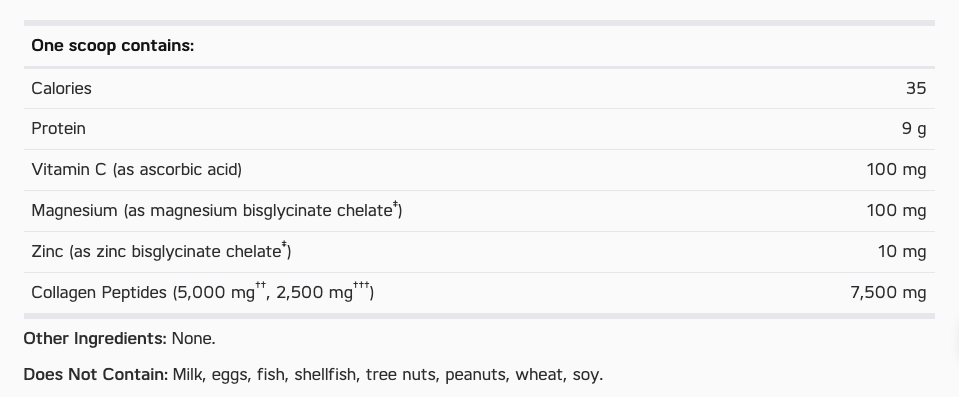Click the double-dagger after 5,000 mg
This screenshot has height=397, width=959.
coord(261,286)
